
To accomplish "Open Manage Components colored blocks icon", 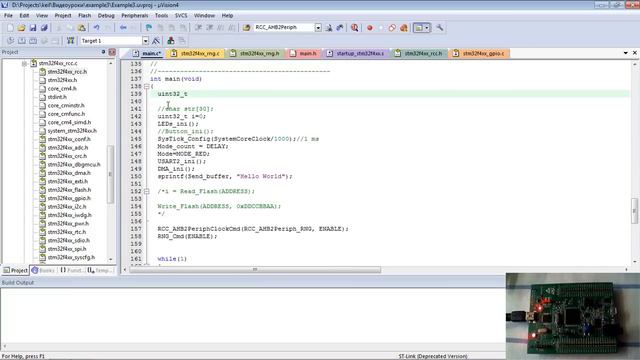I will pos(171,41).
